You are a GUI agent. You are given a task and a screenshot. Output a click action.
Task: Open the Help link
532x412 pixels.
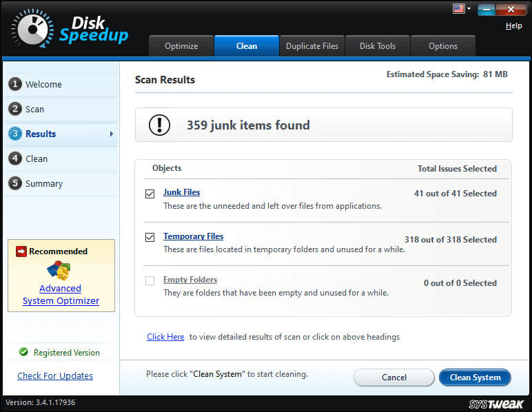click(x=513, y=25)
